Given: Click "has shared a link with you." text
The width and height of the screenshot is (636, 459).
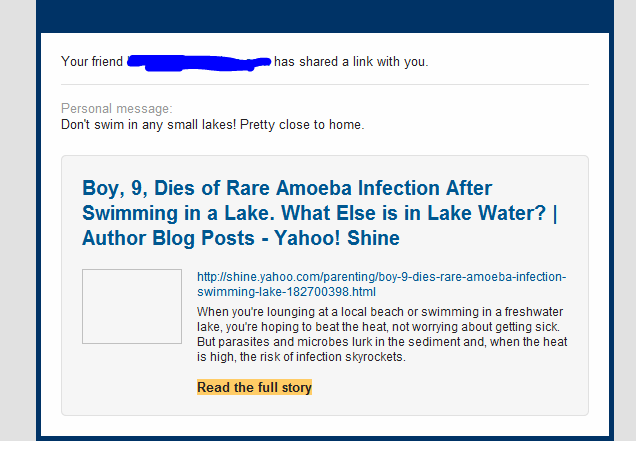Looking at the screenshot, I should (x=351, y=62).
